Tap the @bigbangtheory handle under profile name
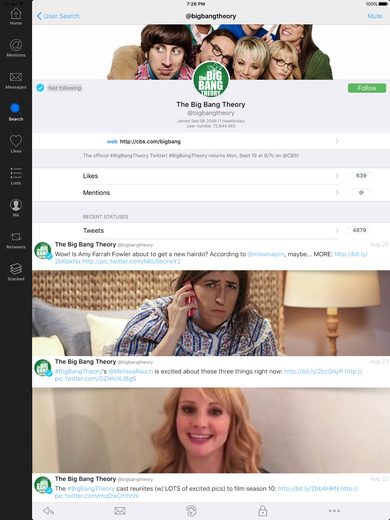The width and height of the screenshot is (390, 520). [211, 113]
